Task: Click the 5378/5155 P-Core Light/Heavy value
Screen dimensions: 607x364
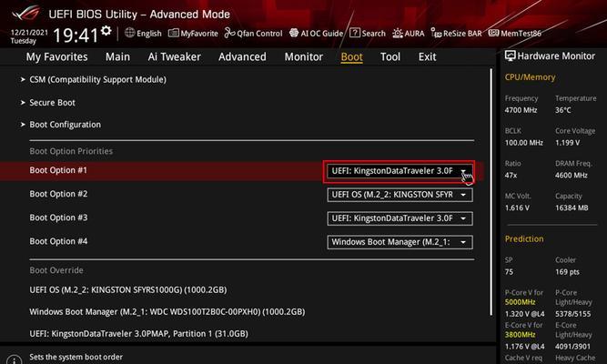Action: click(x=573, y=314)
